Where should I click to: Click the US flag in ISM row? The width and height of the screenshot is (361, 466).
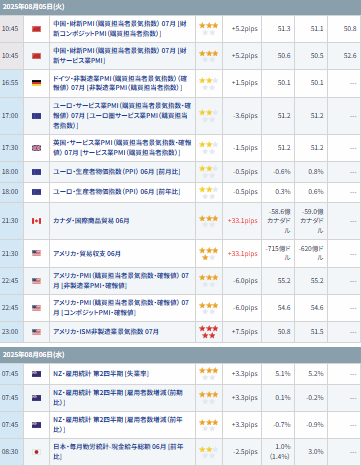tap(36, 332)
